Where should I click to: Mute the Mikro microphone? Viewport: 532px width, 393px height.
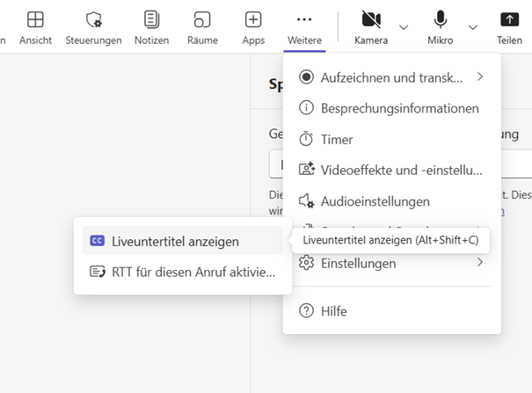440,28
